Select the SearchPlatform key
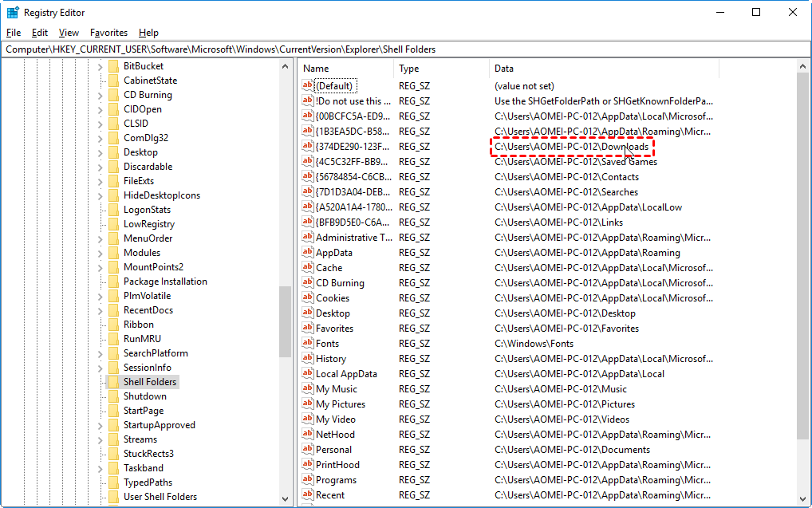 (156, 353)
